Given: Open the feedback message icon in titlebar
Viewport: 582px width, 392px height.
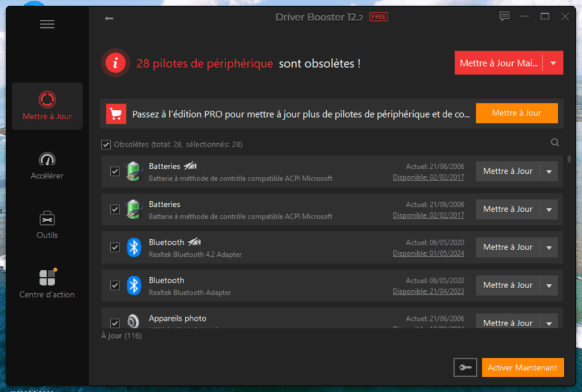Looking at the screenshot, I should (x=504, y=16).
